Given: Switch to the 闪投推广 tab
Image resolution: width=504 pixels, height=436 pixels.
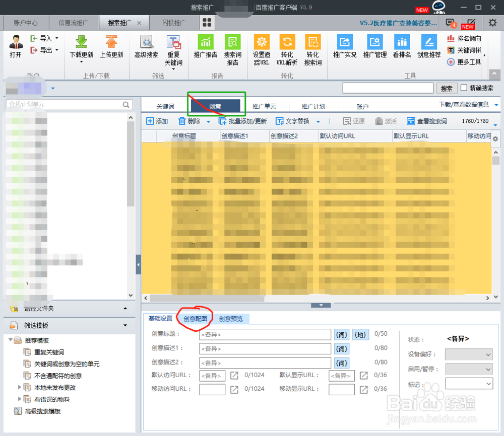Looking at the screenshot, I should coord(174,23).
